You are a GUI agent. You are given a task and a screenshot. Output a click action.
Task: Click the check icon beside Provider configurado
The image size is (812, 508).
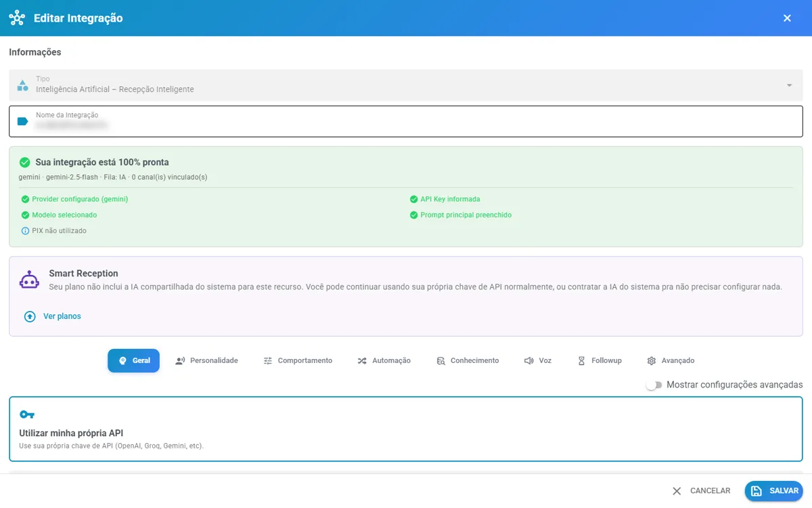click(x=25, y=199)
